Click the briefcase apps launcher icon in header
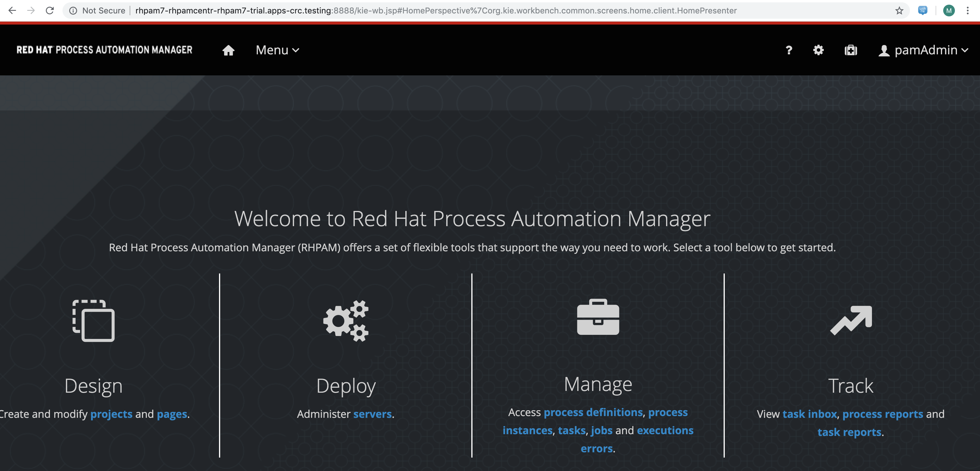The width and height of the screenshot is (980, 471). pos(851,50)
